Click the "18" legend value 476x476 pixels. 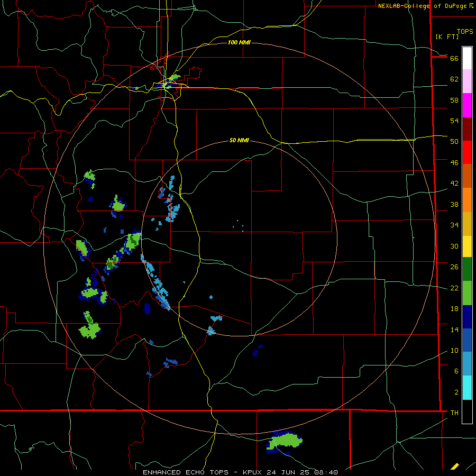pos(454,309)
